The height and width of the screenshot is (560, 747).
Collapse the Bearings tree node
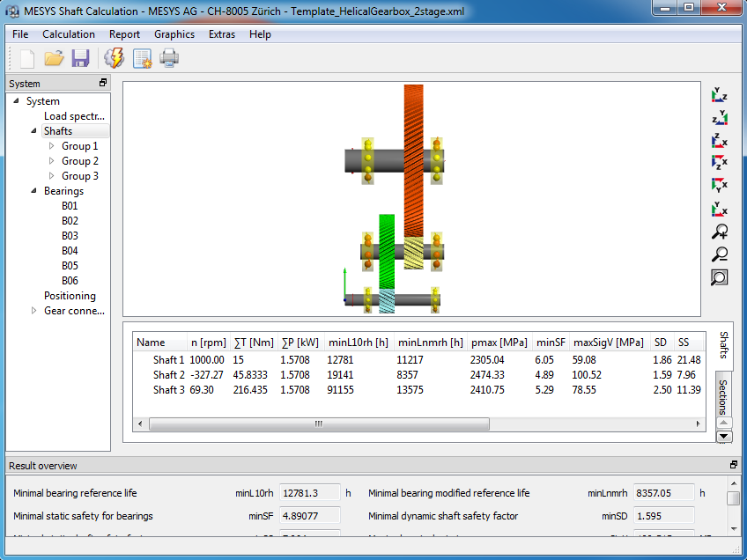coord(34,191)
